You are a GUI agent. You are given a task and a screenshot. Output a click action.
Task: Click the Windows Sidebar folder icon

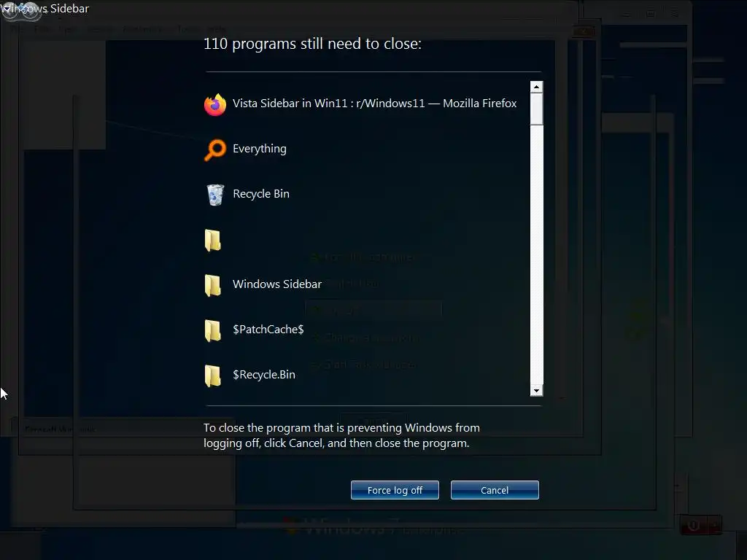click(x=213, y=285)
